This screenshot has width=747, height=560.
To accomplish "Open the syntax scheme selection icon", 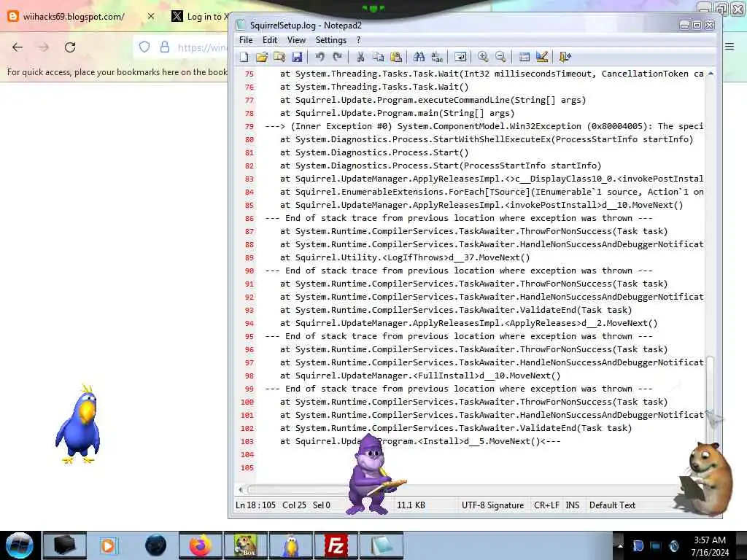I will (524, 57).
